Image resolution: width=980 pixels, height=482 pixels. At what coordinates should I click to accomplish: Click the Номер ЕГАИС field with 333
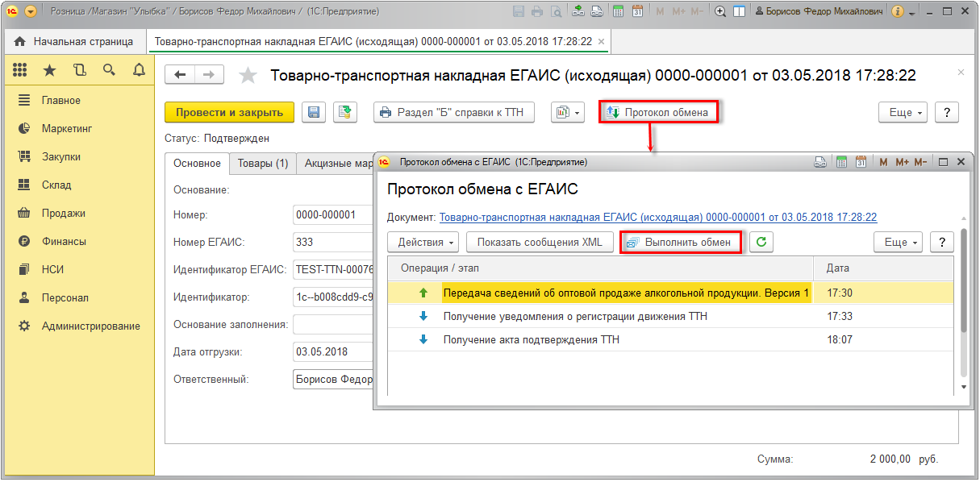click(333, 242)
